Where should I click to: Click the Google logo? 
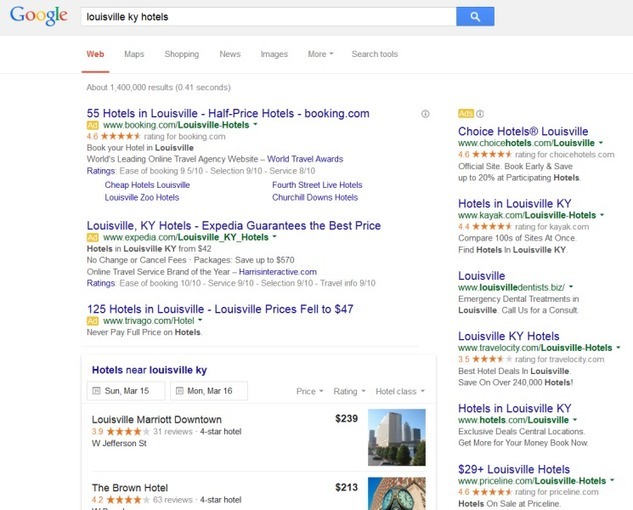click(39, 16)
